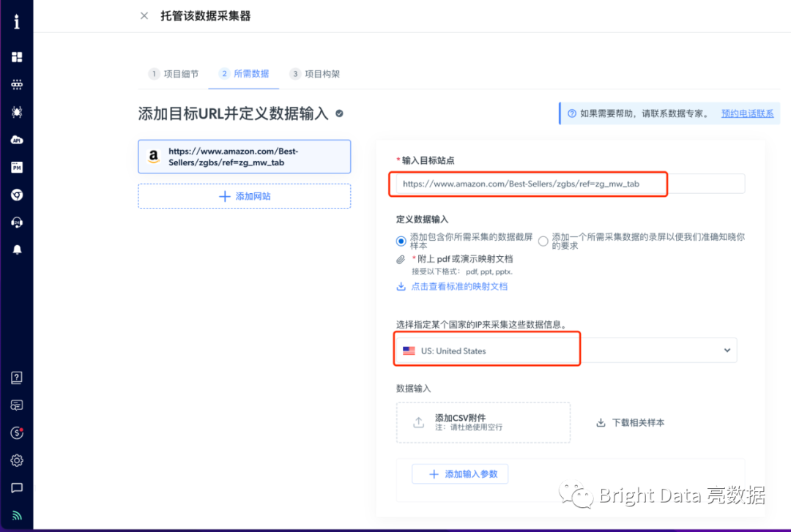Open the Proxy Manager PM icon
Screen dimensions: 791x532
[x=17, y=167]
